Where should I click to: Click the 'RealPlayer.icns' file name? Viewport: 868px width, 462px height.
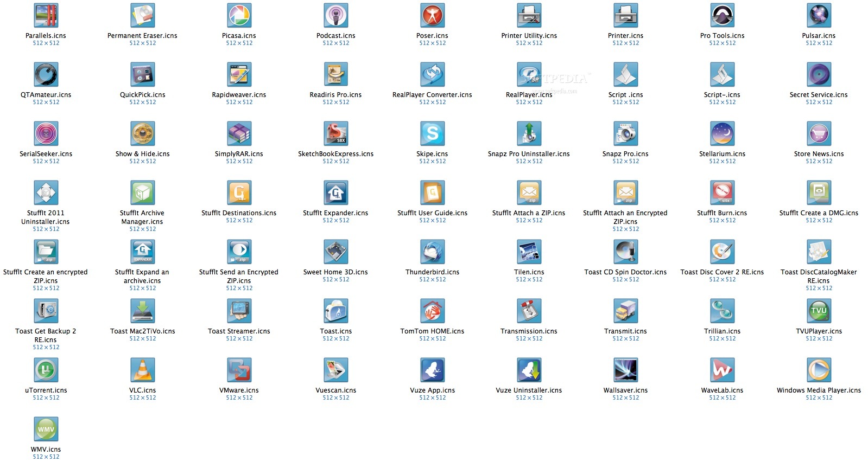(529, 95)
